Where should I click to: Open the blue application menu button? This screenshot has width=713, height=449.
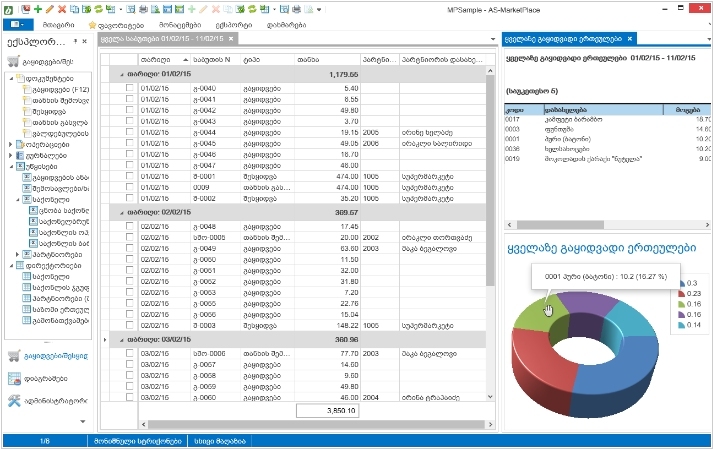18,23
